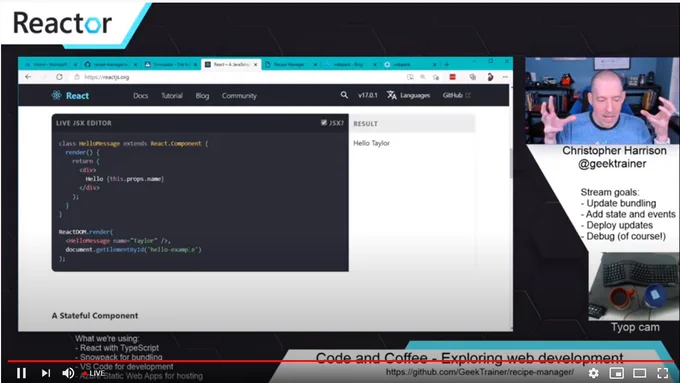Click the zoom magnifier in address bar
680x383 pixels.
(x=423, y=77)
